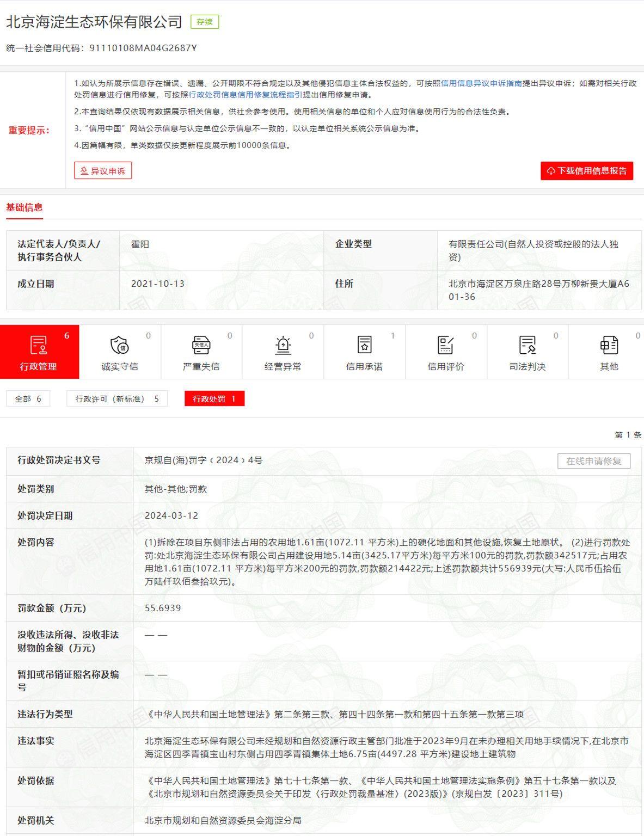Select the 严重失信 icon
The width and height of the screenshot is (644, 836).
pos(201,345)
